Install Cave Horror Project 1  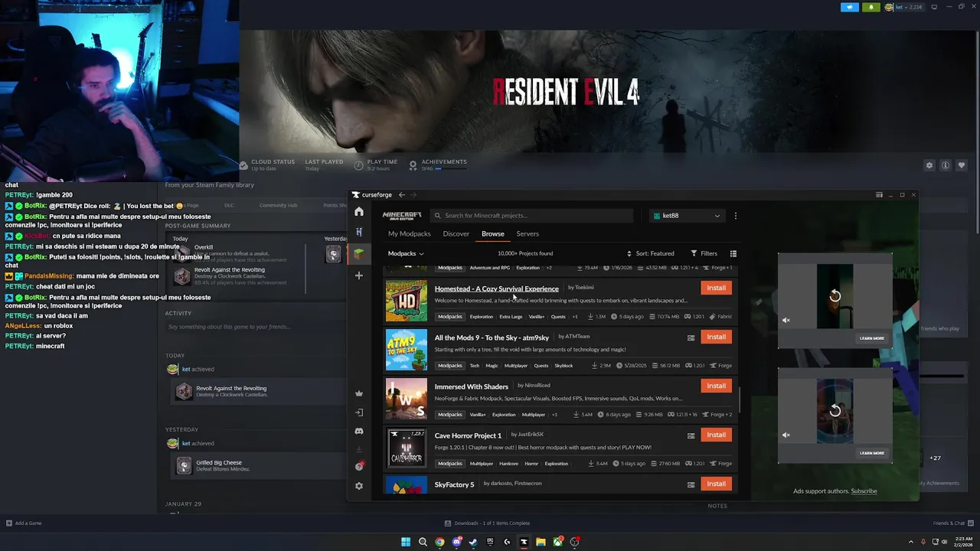717,435
